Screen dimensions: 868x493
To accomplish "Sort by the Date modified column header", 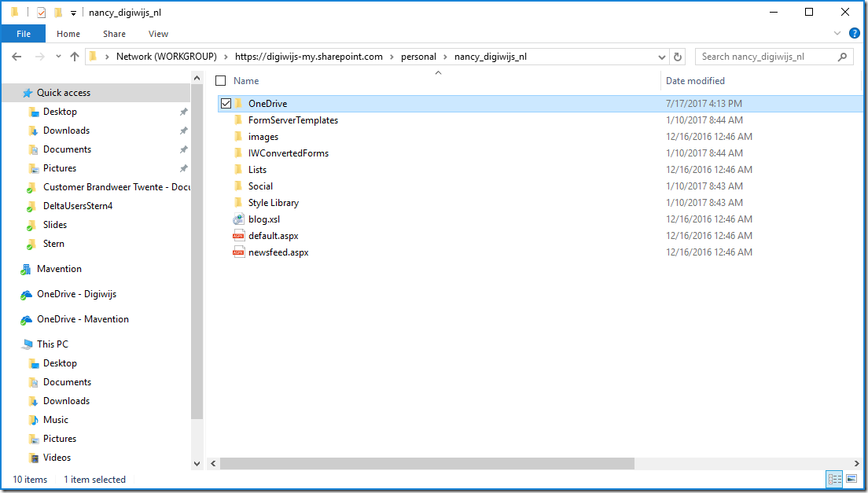I will pos(695,81).
